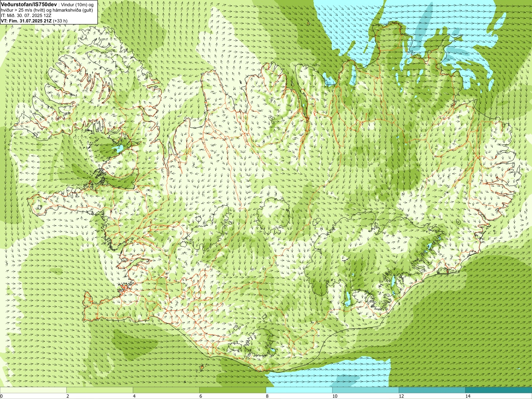Click the '0' scale label
Image resolution: width=532 pixels, height=399 pixels.
(x=2, y=396)
